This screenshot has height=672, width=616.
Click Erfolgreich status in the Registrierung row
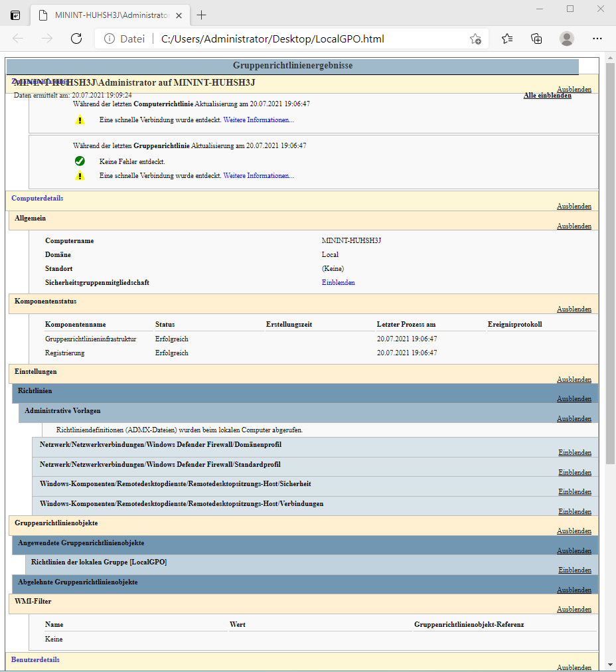pos(172,353)
